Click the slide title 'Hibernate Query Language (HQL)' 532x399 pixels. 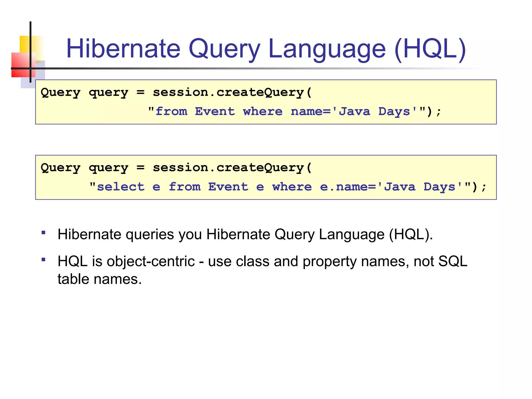[x=266, y=49]
